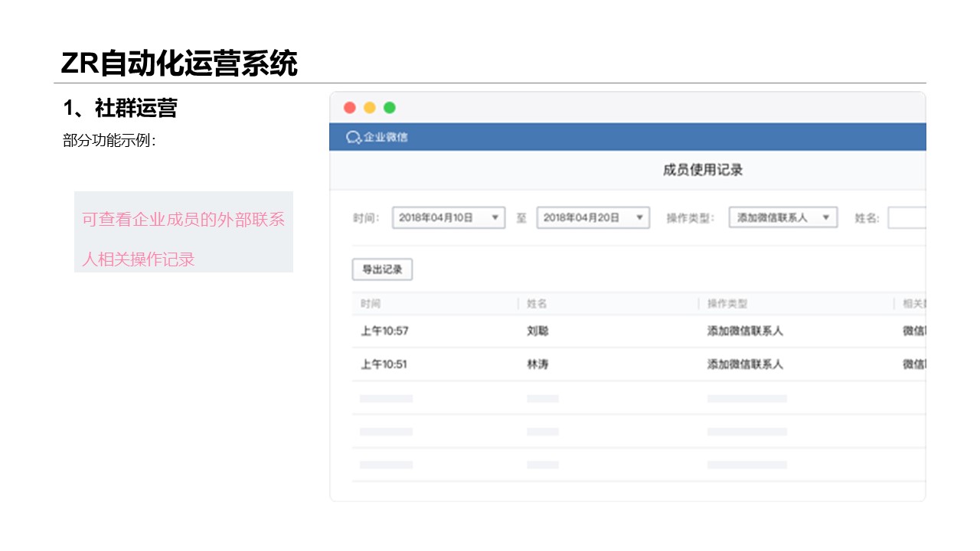Open the end date dropdown 2018年04月20日

(x=593, y=218)
